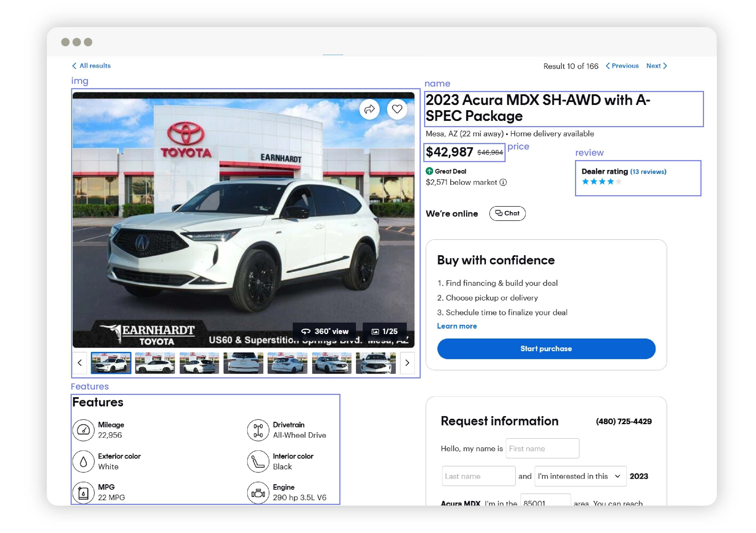This screenshot has width=756, height=533.
Task: Click the Drivetrain icon
Action: [258, 430]
